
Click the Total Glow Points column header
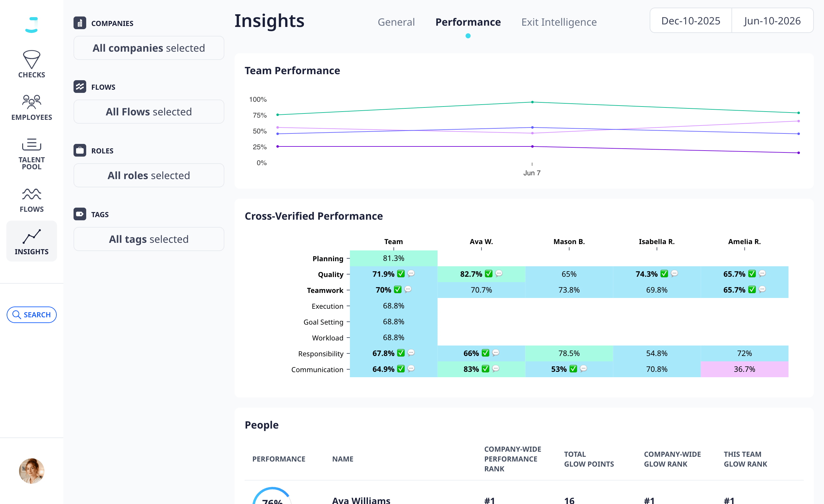point(589,459)
